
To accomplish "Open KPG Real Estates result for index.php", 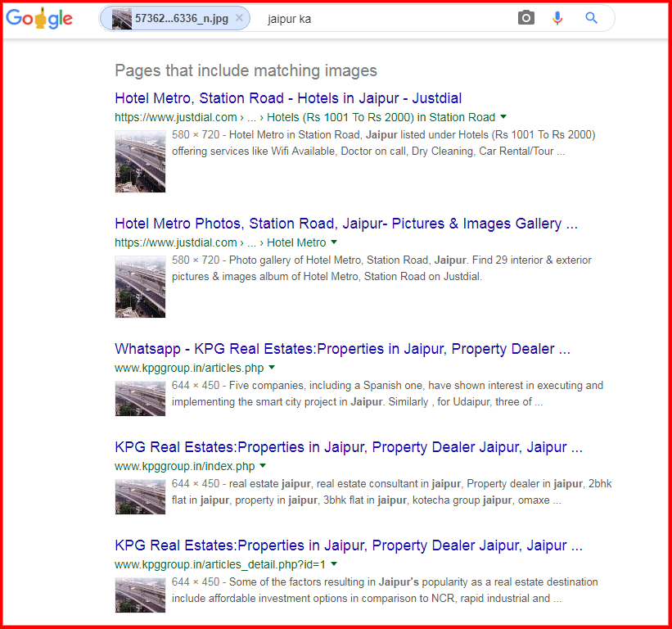I will [x=349, y=447].
